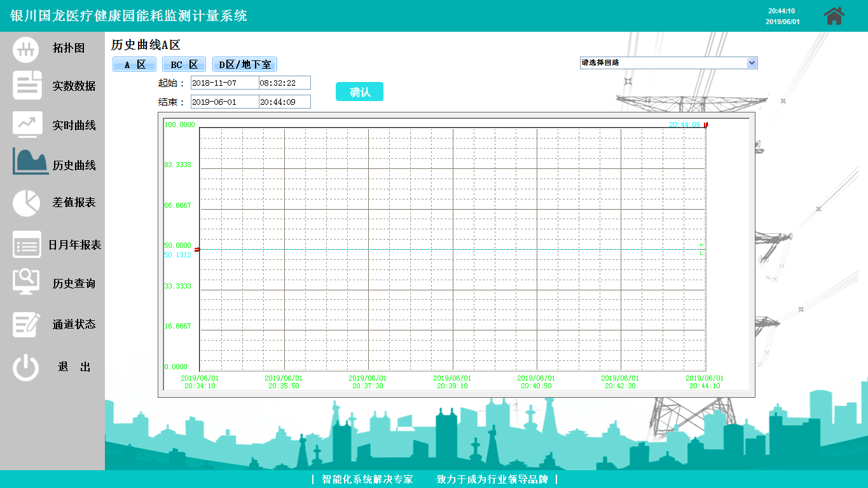Click the red cursor marker at chart top-right
The width and height of the screenshot is (868, 488).
pyautogui.click(x=705, y=125)
